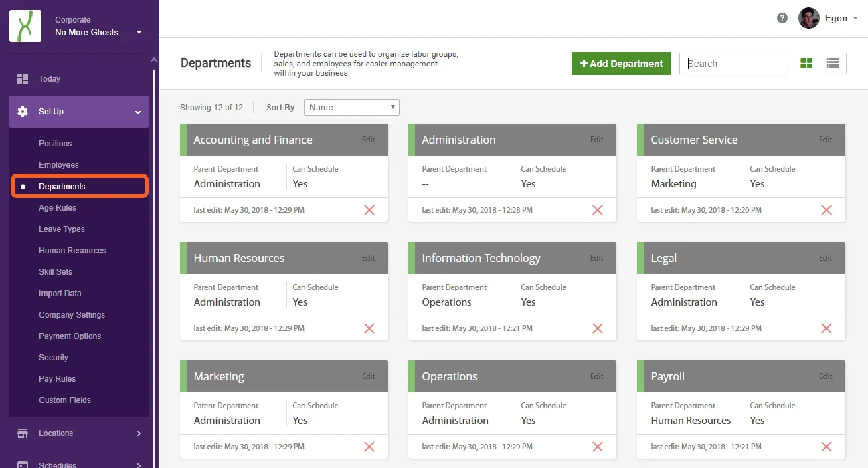
Task: Open the Custom Fields setup page
Action: coord(65,400)
